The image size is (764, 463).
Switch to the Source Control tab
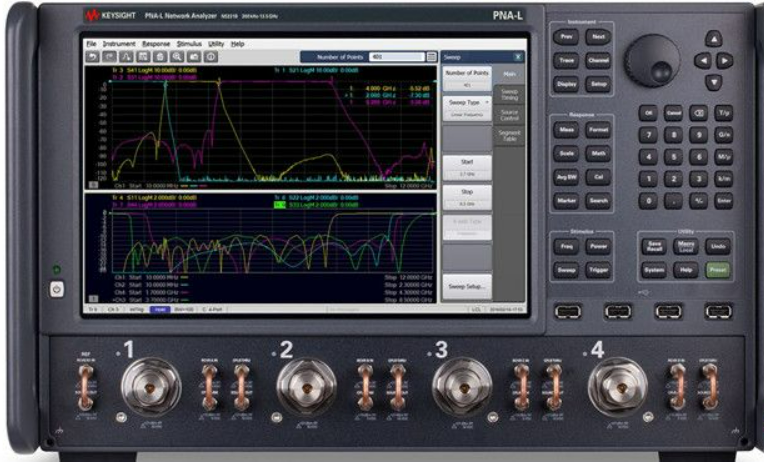[509, 115]
